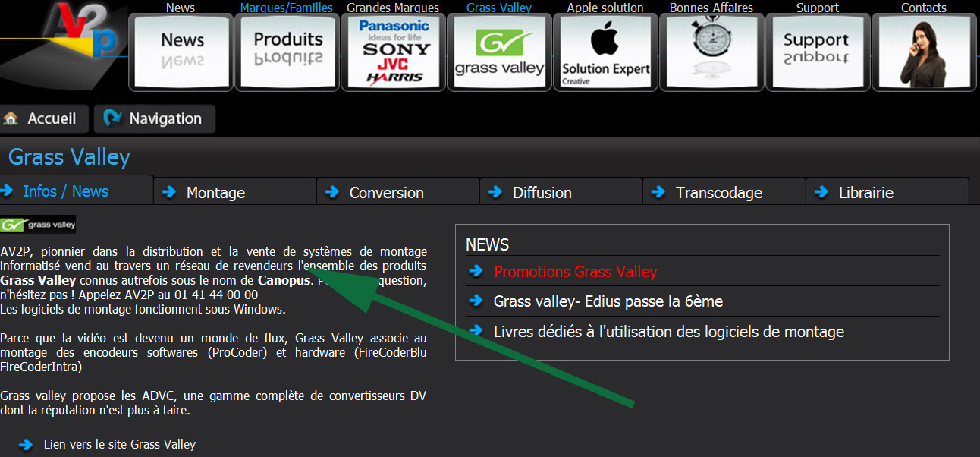
Task: Open Livres dédiés montage software link
Action: (x=669, y=332)
